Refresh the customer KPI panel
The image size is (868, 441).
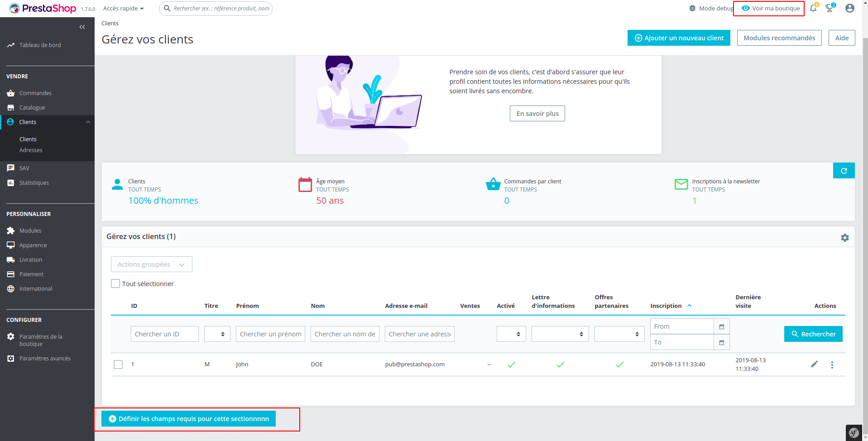pyautogui.click(x=844, y=170)
